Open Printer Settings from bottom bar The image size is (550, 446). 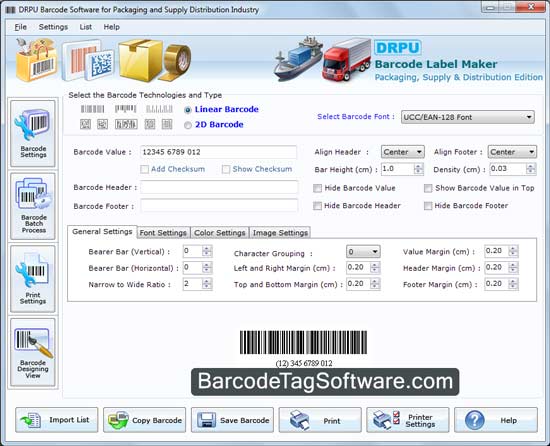point(408,420)
